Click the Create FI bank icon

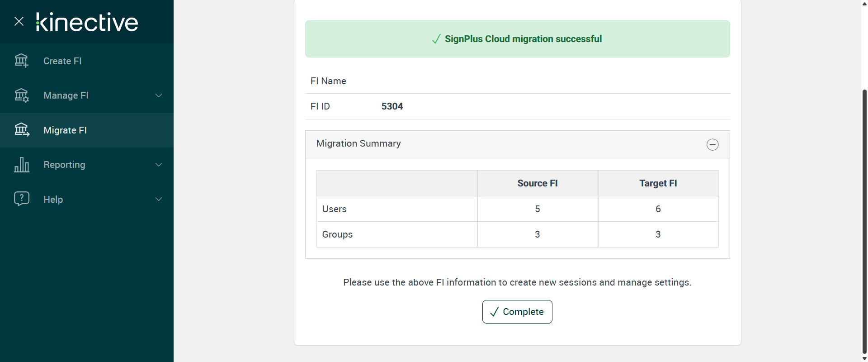pyautogui.click(x=21, y=61)
